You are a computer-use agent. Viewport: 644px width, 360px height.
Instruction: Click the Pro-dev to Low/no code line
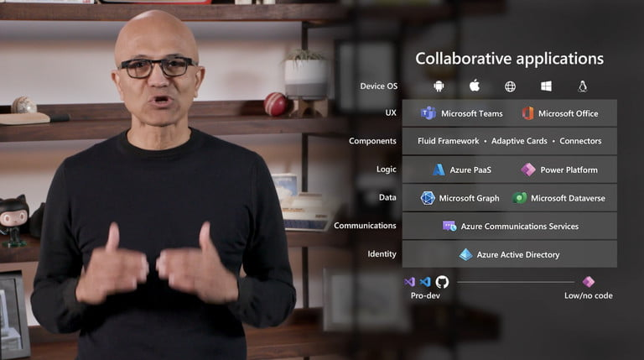(x=516, y=282)
